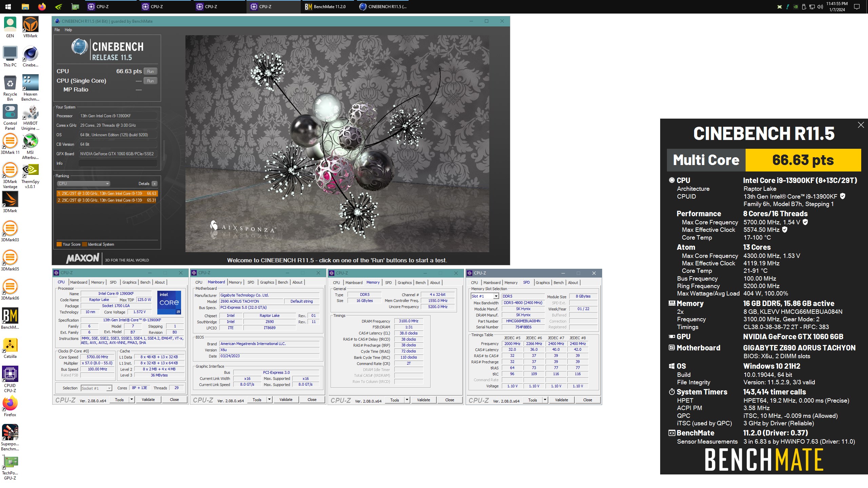
Task: Select the 65.31 ranking entry
Action: 107,200
